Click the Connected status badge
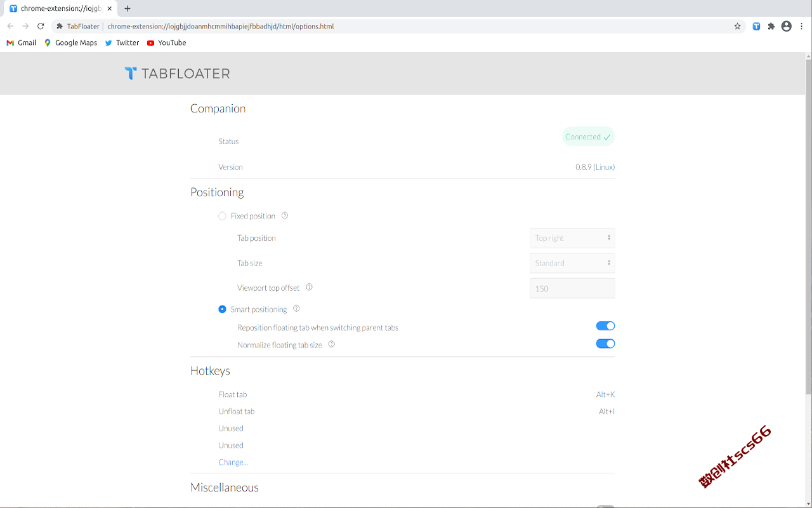The width and height of the screenshot is (812, 508). tap(588, 137)
